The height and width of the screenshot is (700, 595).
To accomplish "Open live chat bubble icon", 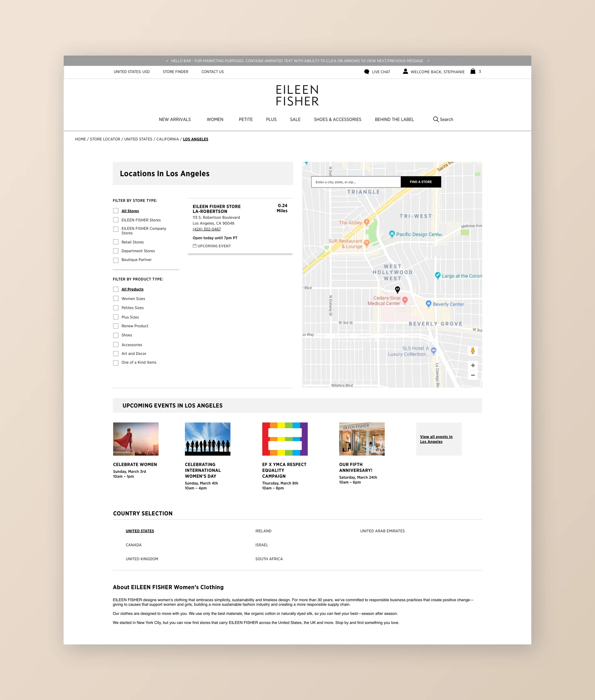I will pos(367,71).
